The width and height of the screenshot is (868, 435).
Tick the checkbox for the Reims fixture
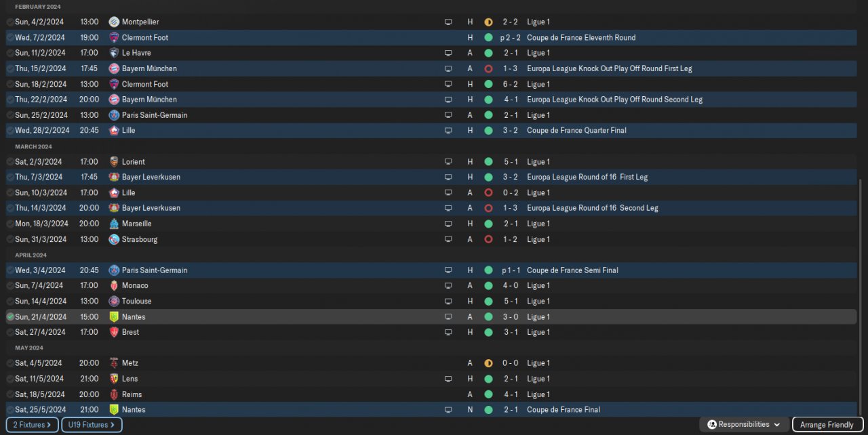(x=10, y=394)
